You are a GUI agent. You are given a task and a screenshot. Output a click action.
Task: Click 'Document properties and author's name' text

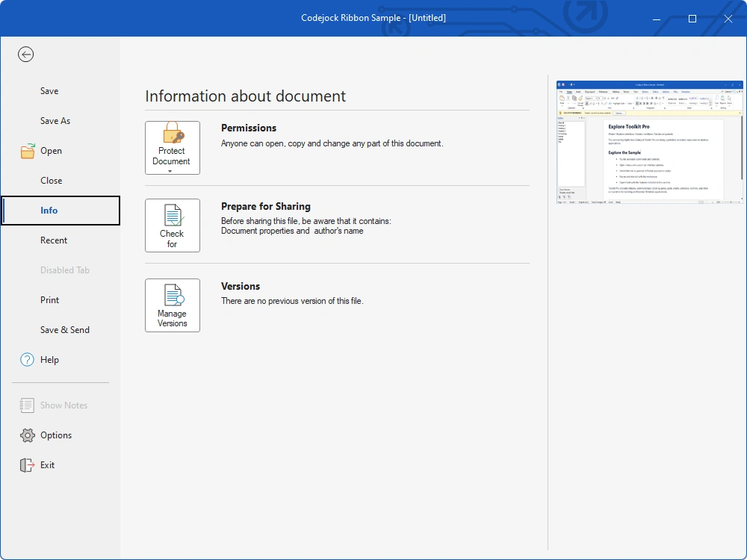[x=292, y=231]
